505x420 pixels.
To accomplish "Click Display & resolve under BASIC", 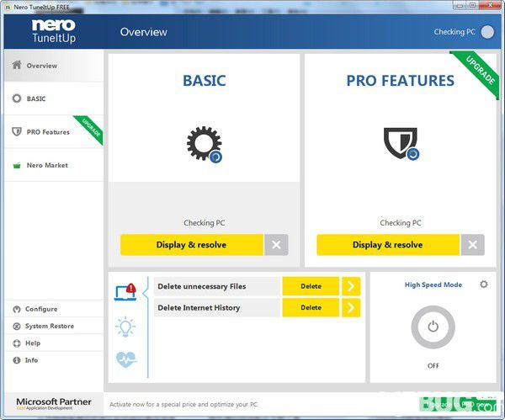I will point(192,245).
